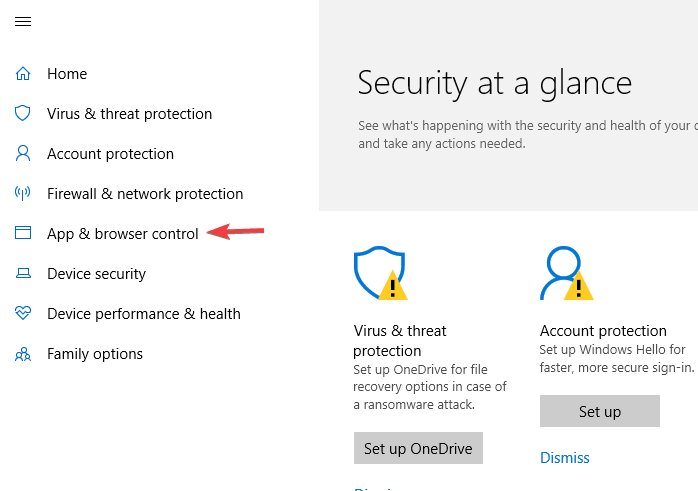The width and height of the screenshot is (698, 491).
Task: Click the Home house icon
Action: (23, 74)
